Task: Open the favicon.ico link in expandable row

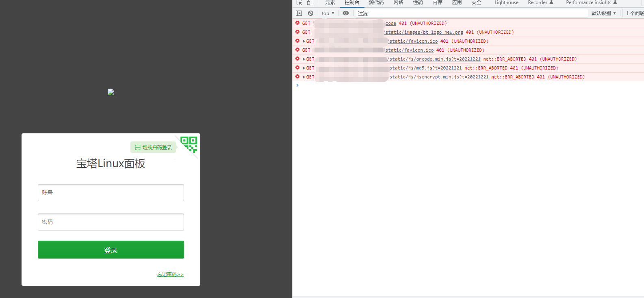Action: (413, 41)
